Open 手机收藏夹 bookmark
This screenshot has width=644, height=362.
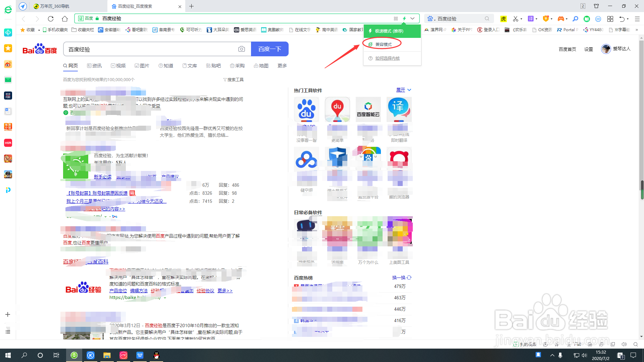(55, 30)
